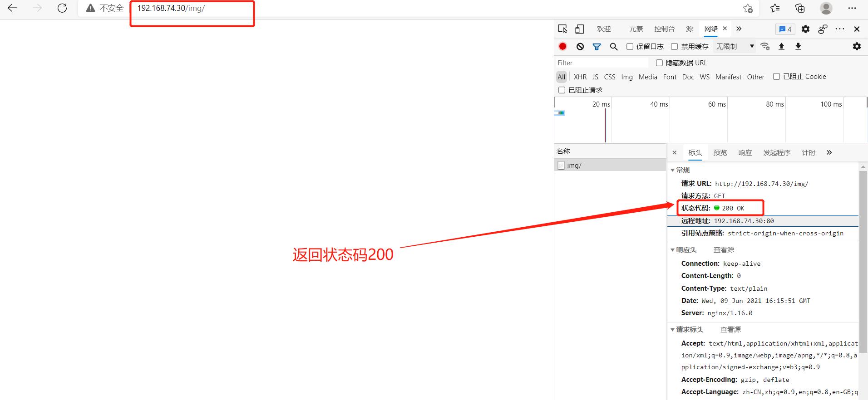Screen dimensions: 868x400
Task: Filter requests by XHR
Action: click(580, 77)
